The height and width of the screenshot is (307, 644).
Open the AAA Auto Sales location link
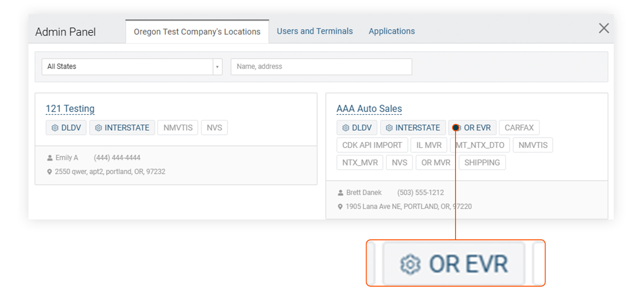tap(369, 109)
